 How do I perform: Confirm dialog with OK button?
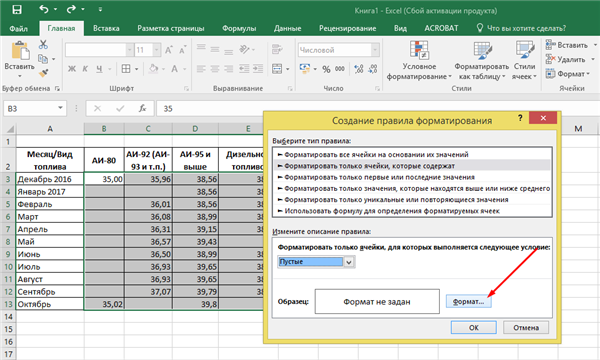(x=474, y=327)
